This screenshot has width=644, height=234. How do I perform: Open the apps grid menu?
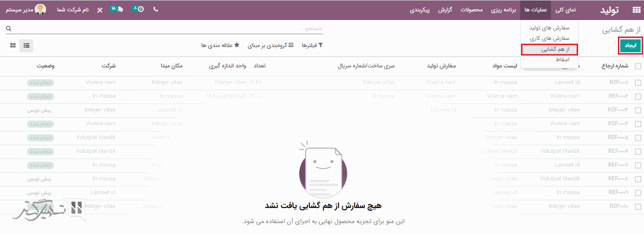coord(636,10)
